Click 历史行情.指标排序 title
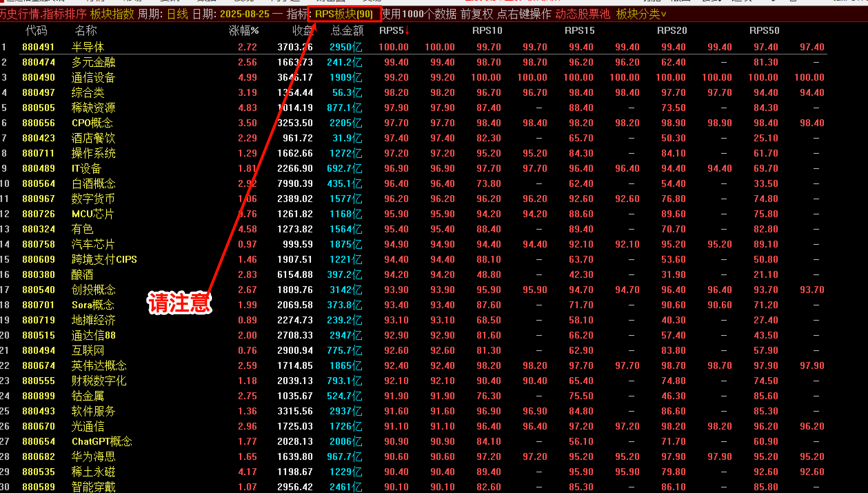This screenshot has width=868, height=493. pos(43,14)
